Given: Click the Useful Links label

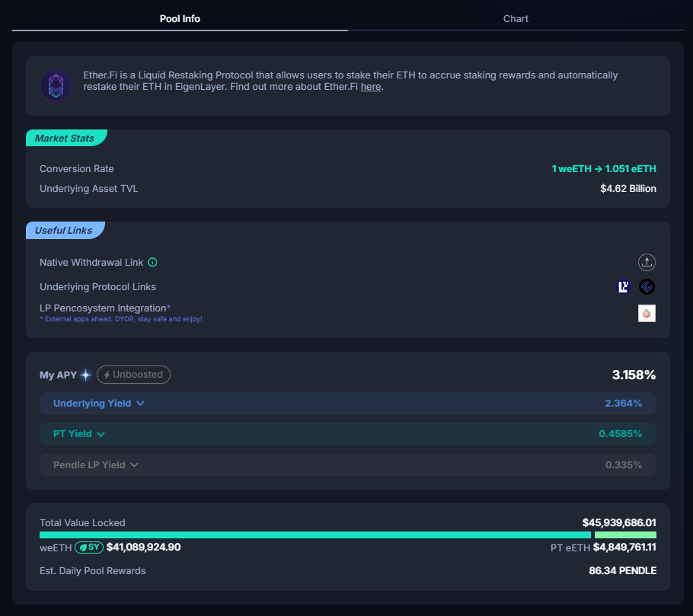Looking at the screenshot, I should pyautogui.click(x=64, y=230).
